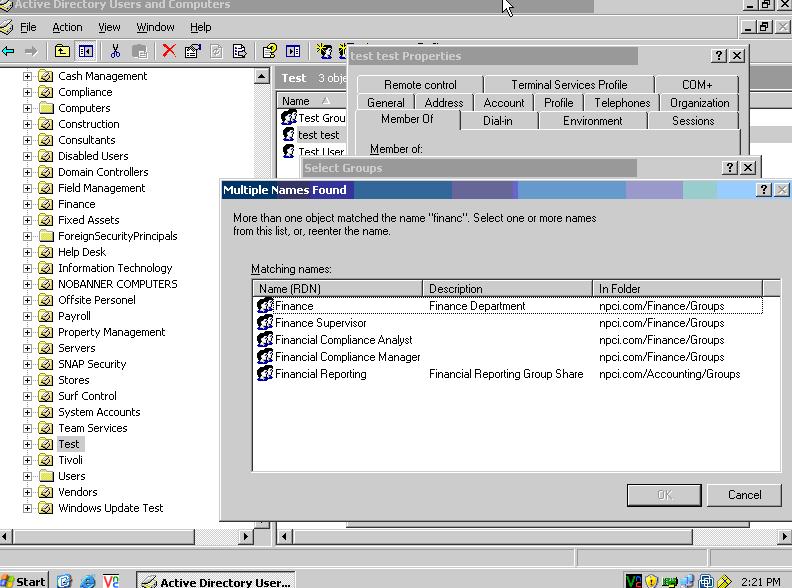Viewport: 792px width, 588px height.
Task: Click help button in Select Groups title bar
Action: 730,168
